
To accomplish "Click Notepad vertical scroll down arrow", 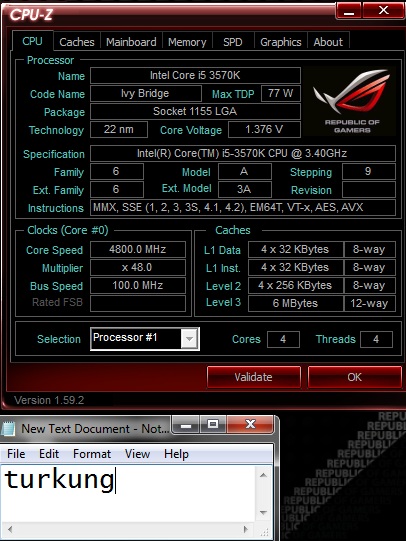I will click(264, 513).
